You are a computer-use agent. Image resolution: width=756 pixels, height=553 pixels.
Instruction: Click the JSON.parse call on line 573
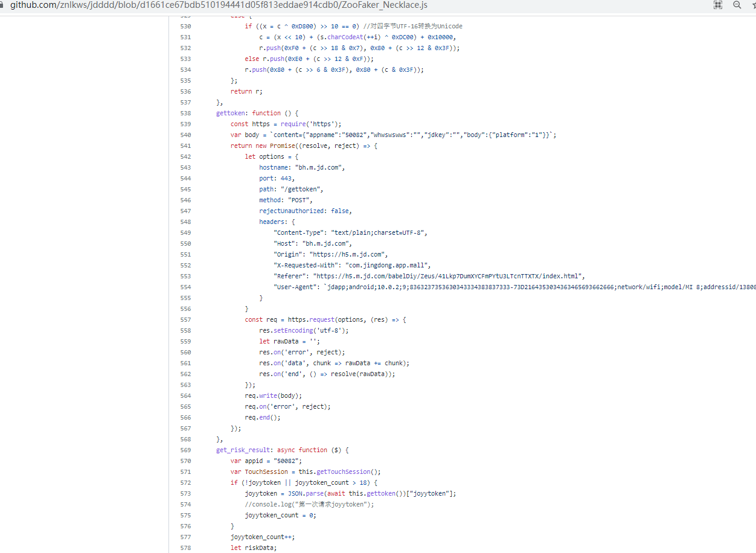306,493
